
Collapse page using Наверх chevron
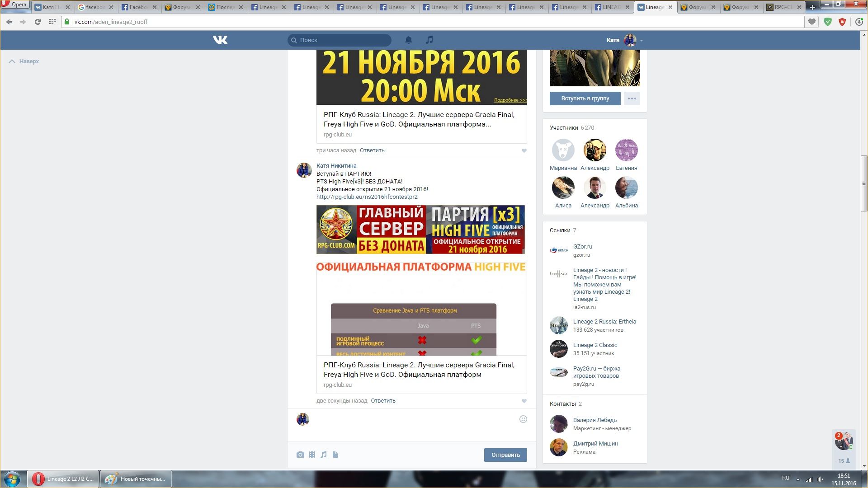(x=12, y=61)
